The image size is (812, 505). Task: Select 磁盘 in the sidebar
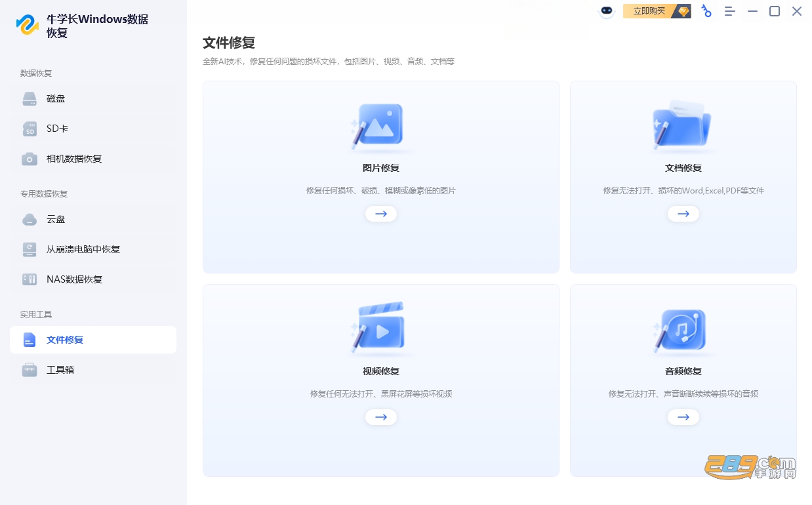93,99
